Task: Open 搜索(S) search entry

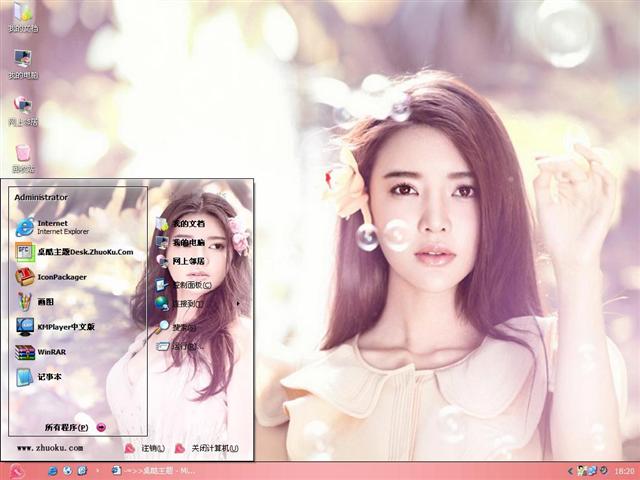Action: [x=176, y=327]
